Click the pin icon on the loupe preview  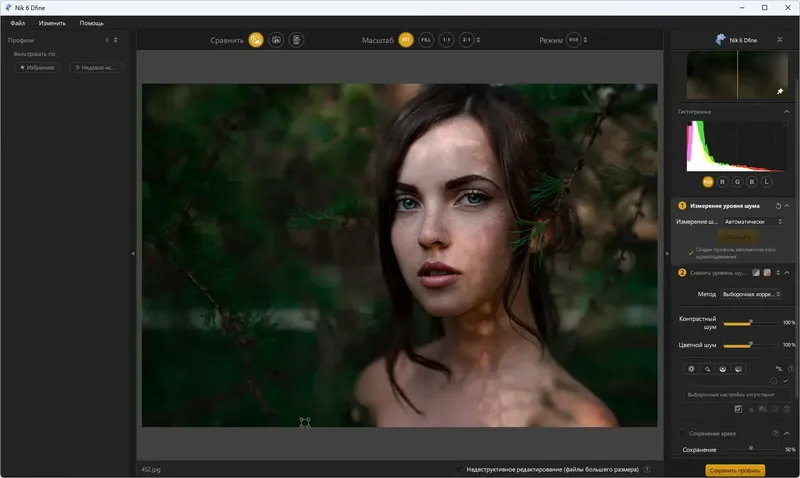coord(780,91)
